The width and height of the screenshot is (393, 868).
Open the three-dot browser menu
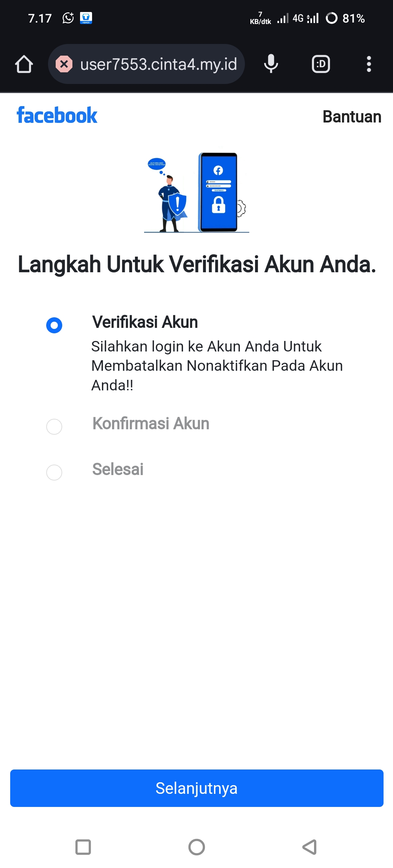point(369,64)
